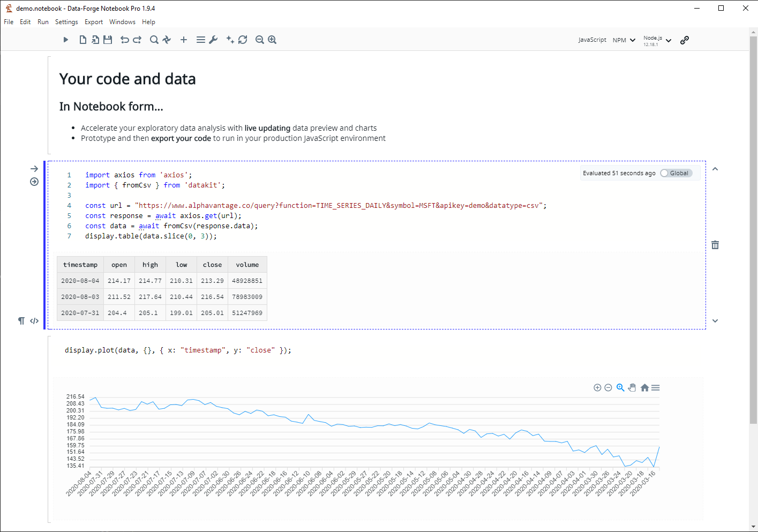Select chart pan hand tool
Viewport: 758px width, 532px height.
(632, 388)
